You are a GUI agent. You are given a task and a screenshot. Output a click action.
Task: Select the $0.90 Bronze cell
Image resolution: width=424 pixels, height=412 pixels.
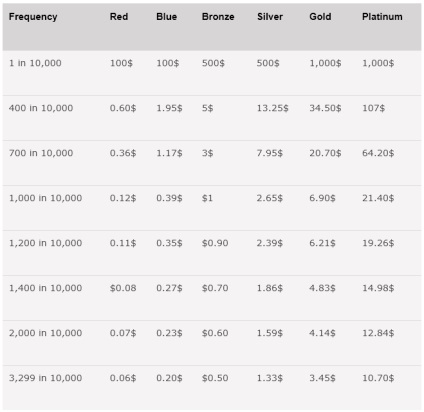(215, 243)
